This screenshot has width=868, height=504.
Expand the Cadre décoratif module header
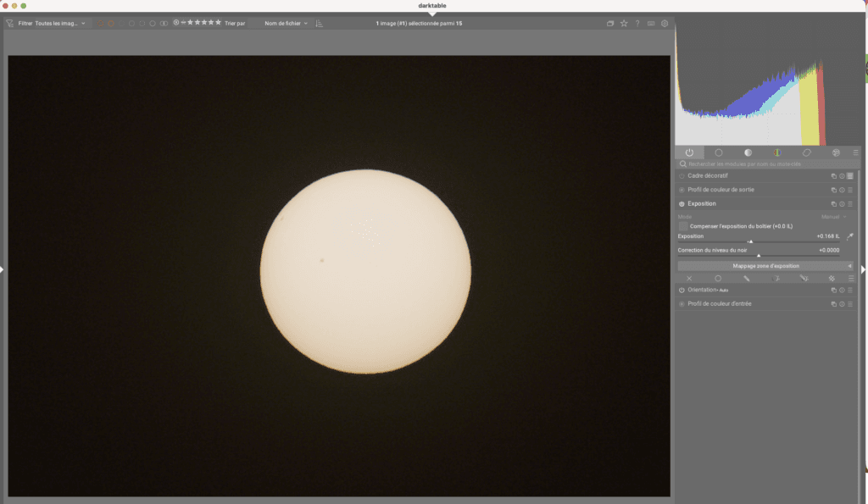click(708, 176)
